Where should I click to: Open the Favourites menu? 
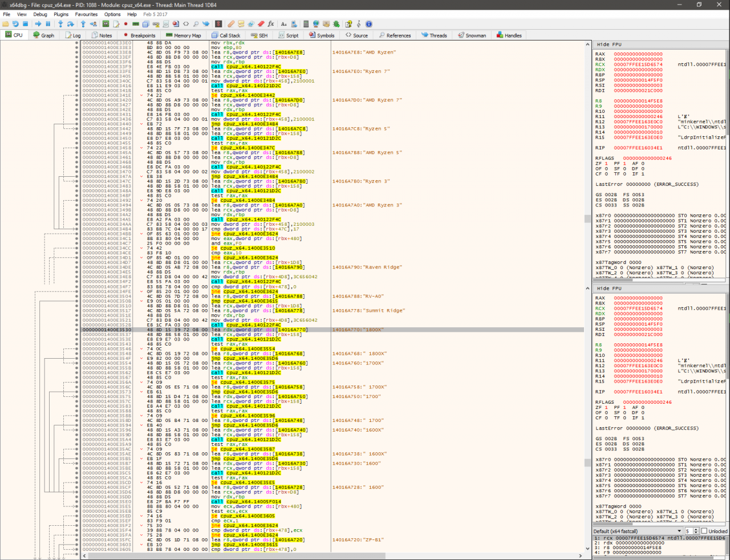[86, 14]
